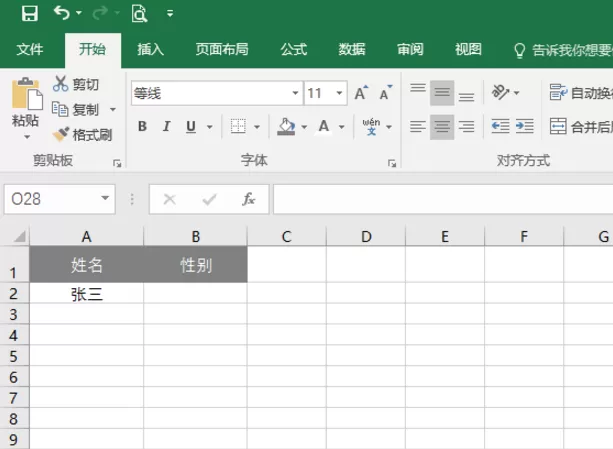
Task: Click the Save icon in quick access toolbar
Action: point(30,13)
